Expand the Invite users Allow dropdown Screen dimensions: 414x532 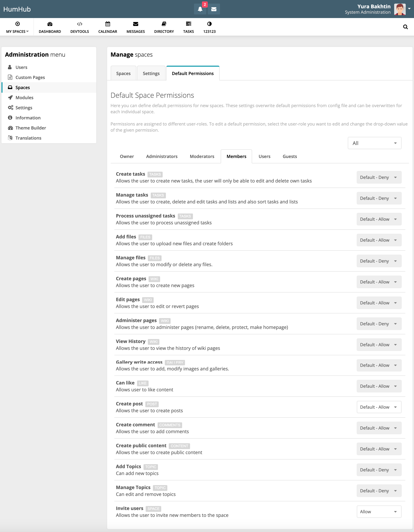tap(379, 512)
